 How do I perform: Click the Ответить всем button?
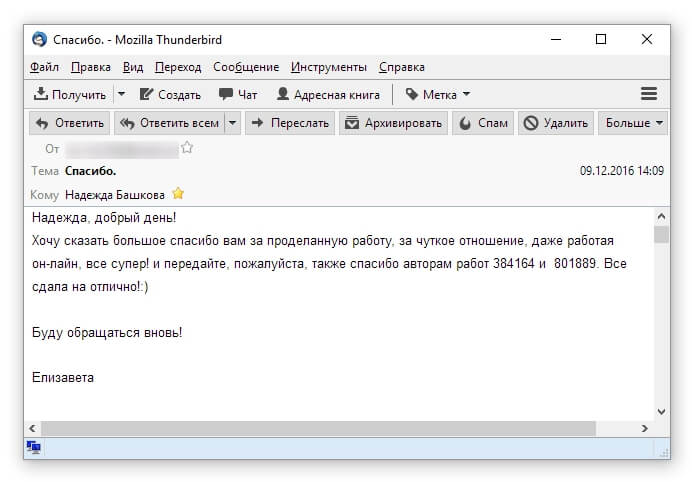(170, 123)
